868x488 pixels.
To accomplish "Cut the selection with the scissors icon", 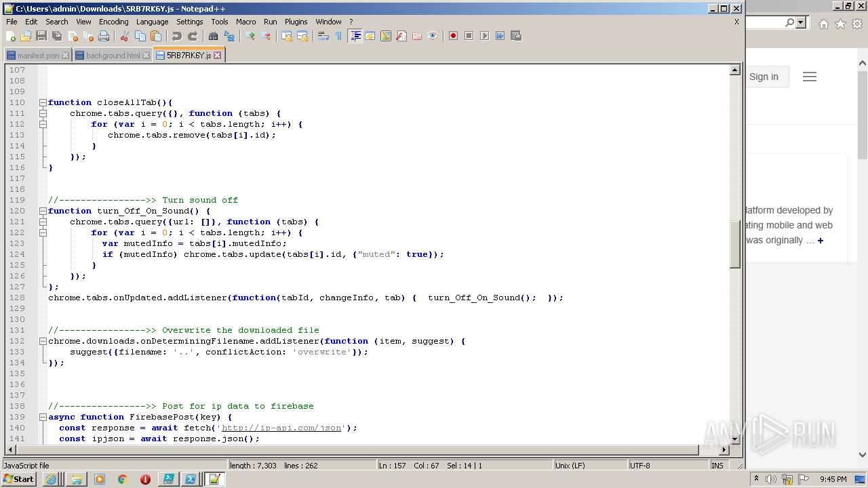I will (x=125, y=36).
